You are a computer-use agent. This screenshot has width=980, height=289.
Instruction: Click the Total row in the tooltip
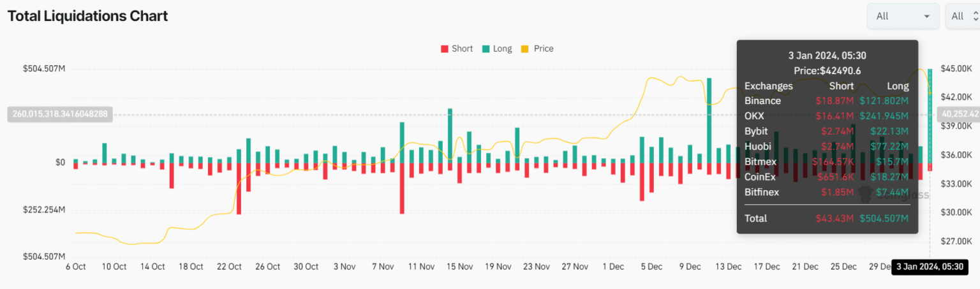coord(826,218)
